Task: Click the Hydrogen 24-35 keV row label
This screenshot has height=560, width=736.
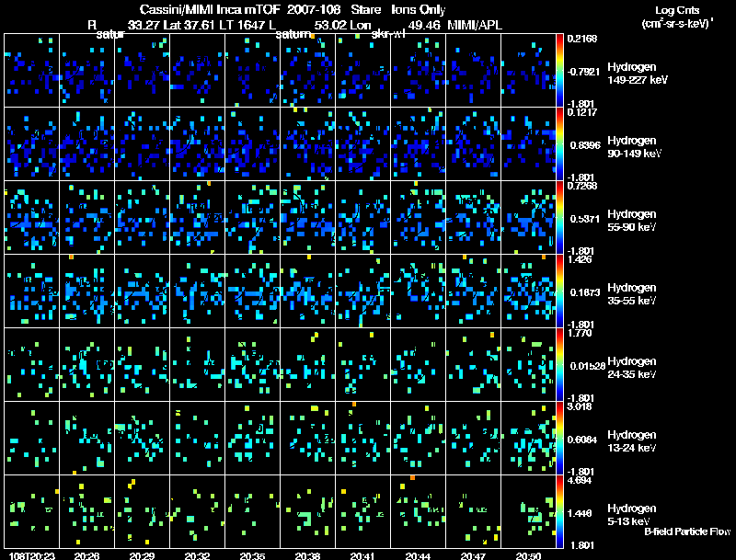Action: click(632, 368)
